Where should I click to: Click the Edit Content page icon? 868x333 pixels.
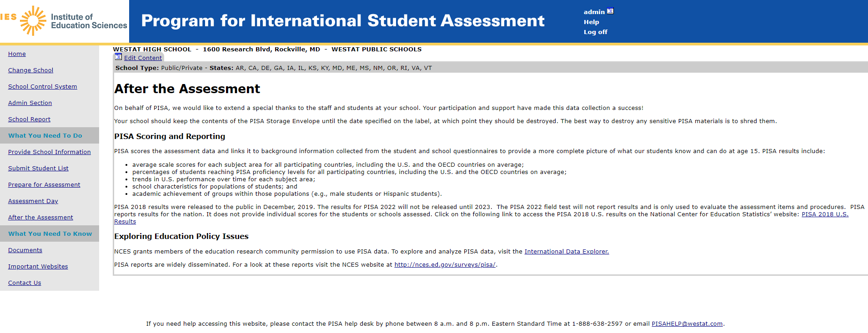coord(118,57)
